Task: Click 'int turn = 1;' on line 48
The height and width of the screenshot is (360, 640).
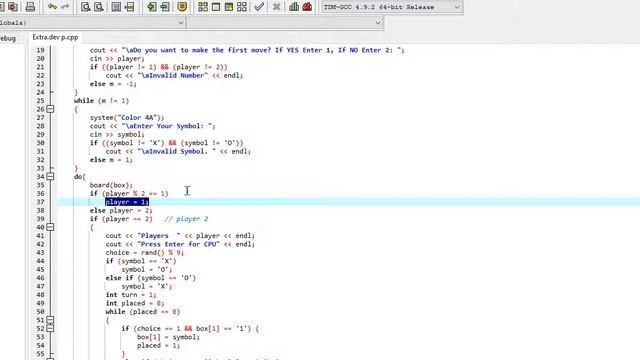Action: [x=131, y=295]
